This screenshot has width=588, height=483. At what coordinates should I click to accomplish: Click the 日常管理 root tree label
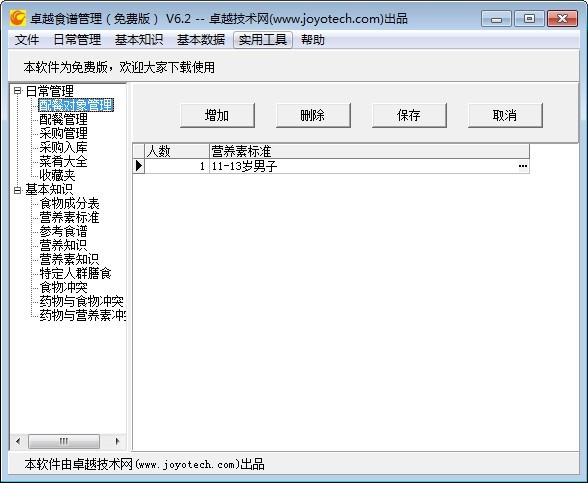tap(50, 91)
